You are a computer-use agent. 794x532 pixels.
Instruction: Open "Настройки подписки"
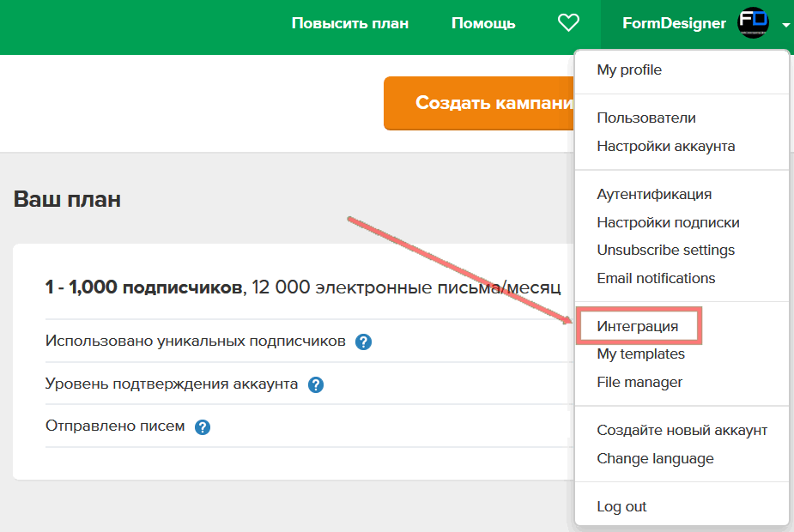[x=668, y=221]
